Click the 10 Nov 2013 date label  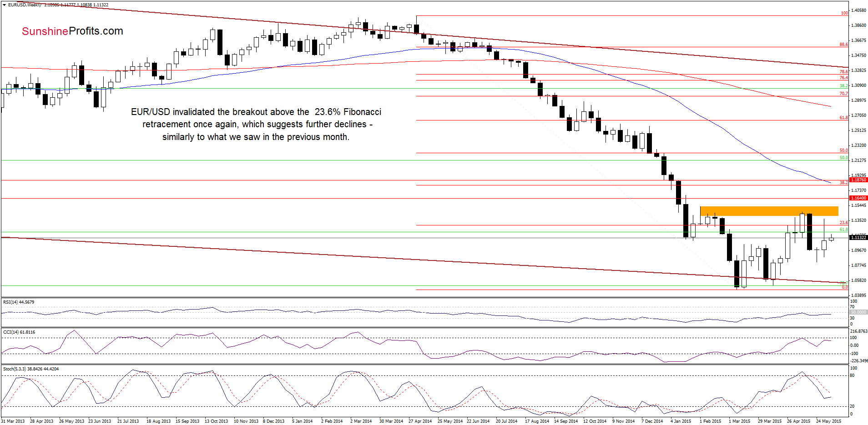tap(246, 421)
